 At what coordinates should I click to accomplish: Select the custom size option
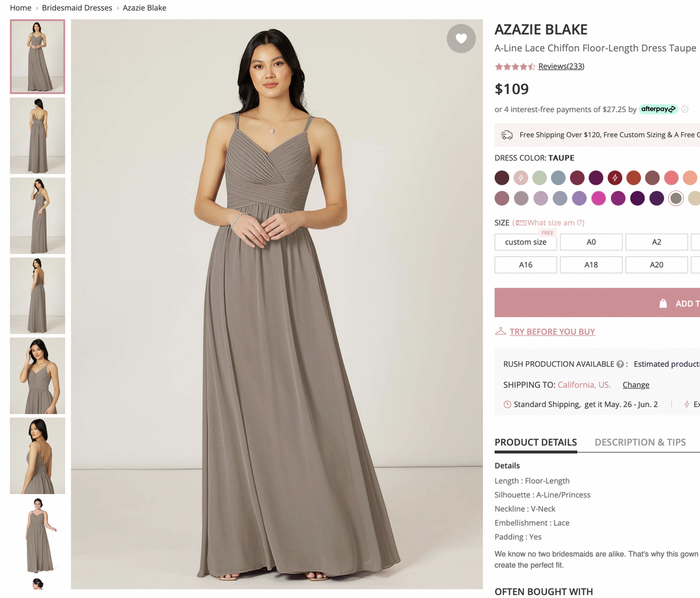(x=525, y=242)
